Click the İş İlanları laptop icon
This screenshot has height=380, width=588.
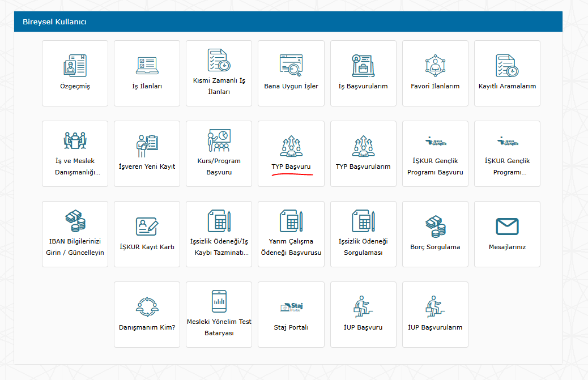click(147, 66)
